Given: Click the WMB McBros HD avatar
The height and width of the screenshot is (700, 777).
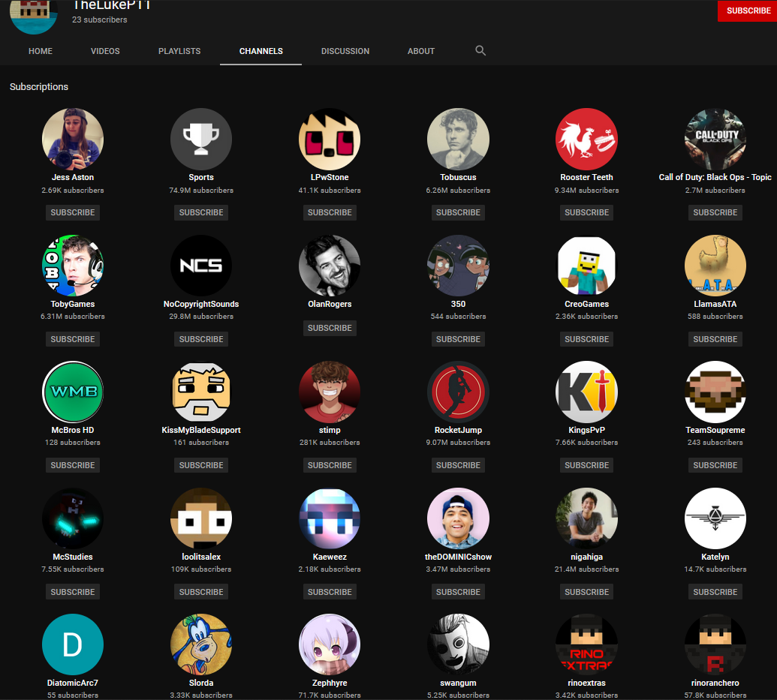Looking at the screenshot, I should click(73, 392).
